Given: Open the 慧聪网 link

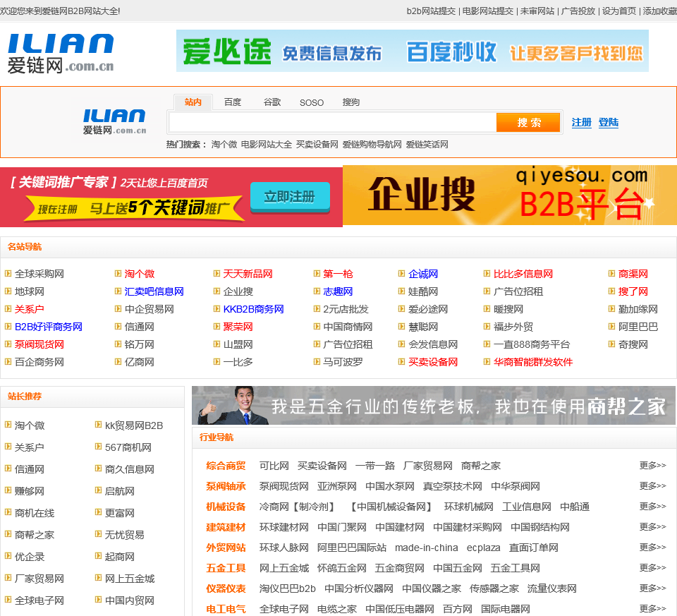Looking at the screenshot, I should 423,327.
